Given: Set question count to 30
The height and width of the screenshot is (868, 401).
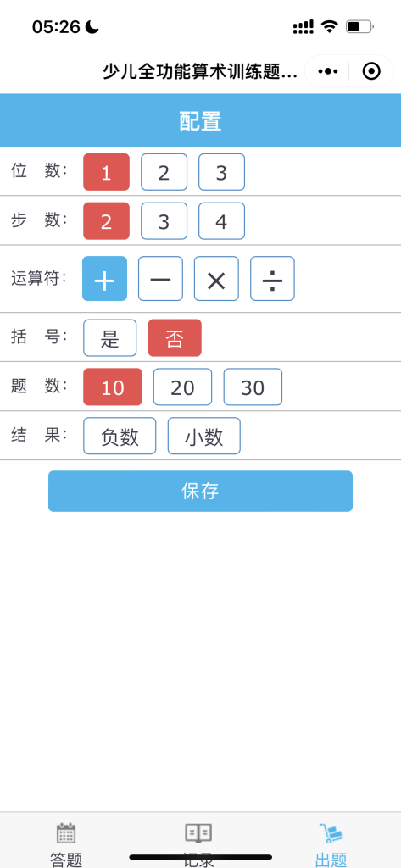Looking at the screenshot, I should (x=253, y=387).
